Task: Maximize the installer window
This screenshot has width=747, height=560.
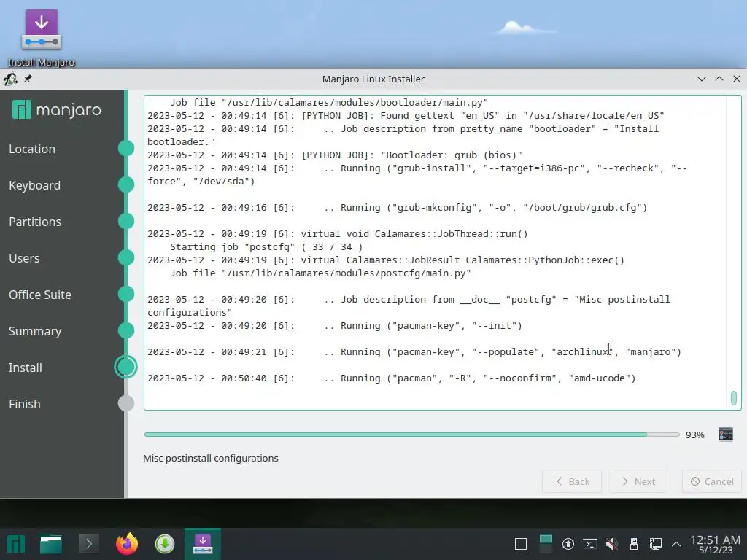Action: pos(719,79)
